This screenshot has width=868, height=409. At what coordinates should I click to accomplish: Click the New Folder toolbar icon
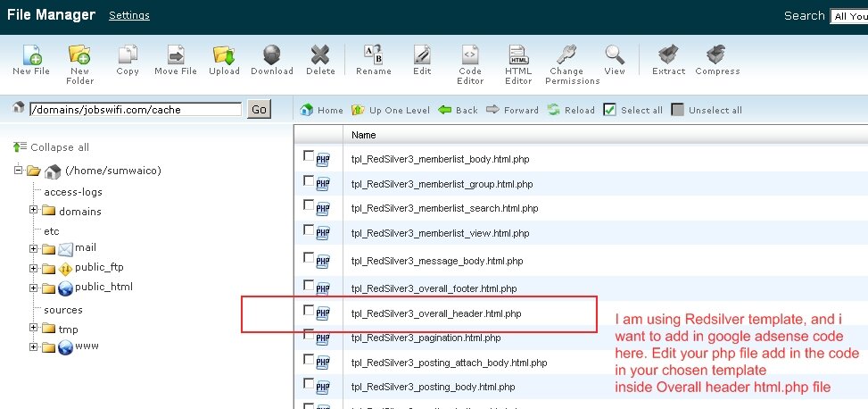tap(79, 54)
